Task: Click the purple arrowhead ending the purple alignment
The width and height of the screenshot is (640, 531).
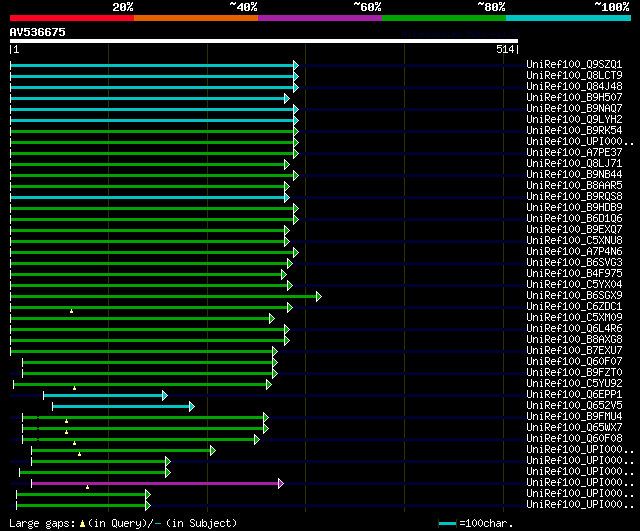Action: [281, 484]
